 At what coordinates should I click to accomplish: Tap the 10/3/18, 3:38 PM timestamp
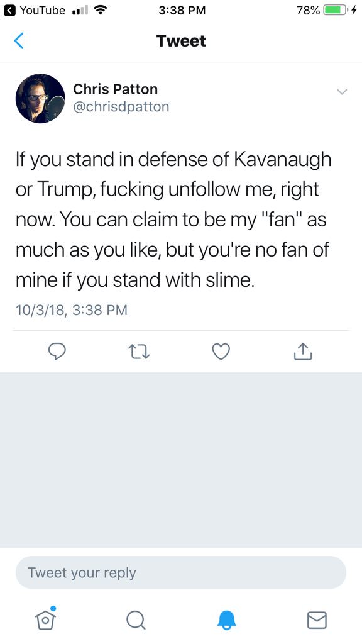[72, 309]
